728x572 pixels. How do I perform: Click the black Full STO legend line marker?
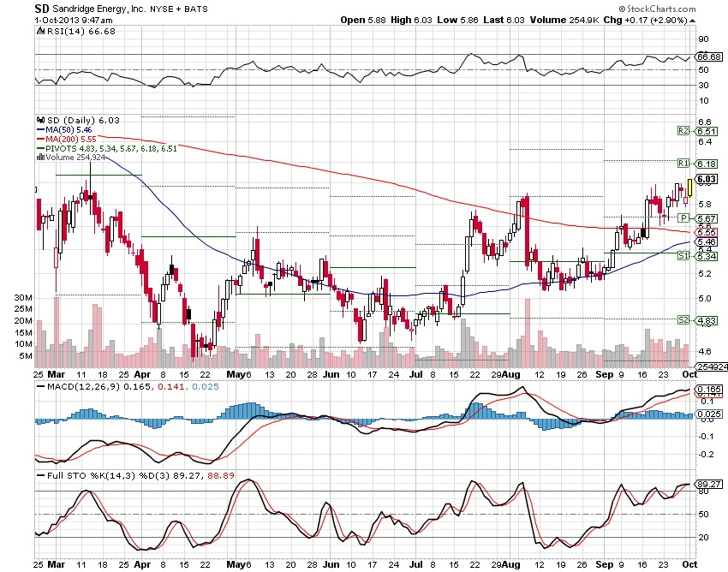pos(40,476)
